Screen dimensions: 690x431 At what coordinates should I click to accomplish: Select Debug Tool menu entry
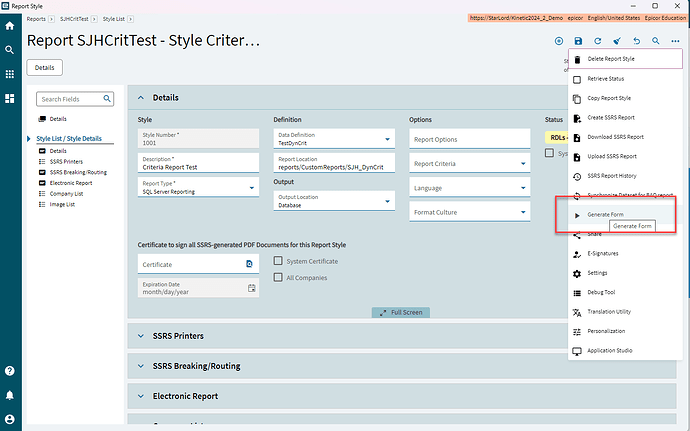[x=625, y=292]
